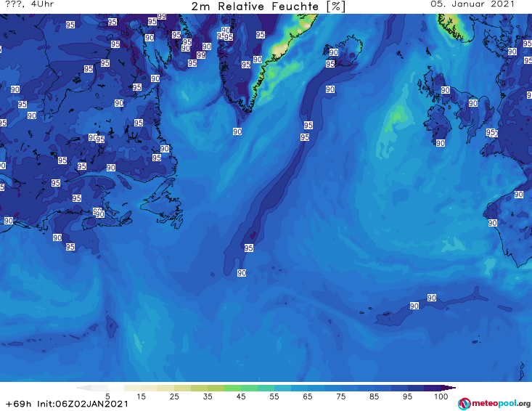Image resolution: width=532 pixels, height=411 pixels.
Task: Click the '65' tick on the color scale
Action: pos(308,396)
